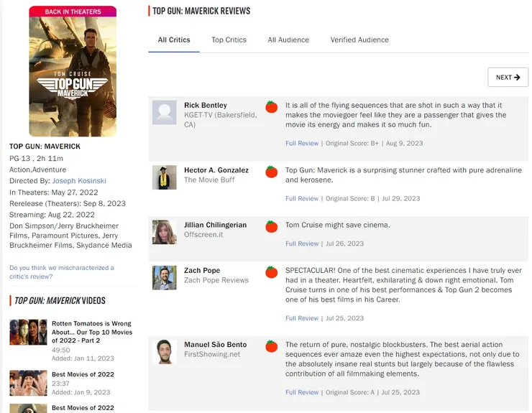The image size is (532, 413).
Task: Open Manuel São Bento's profile photo
Action: [164, 352]
